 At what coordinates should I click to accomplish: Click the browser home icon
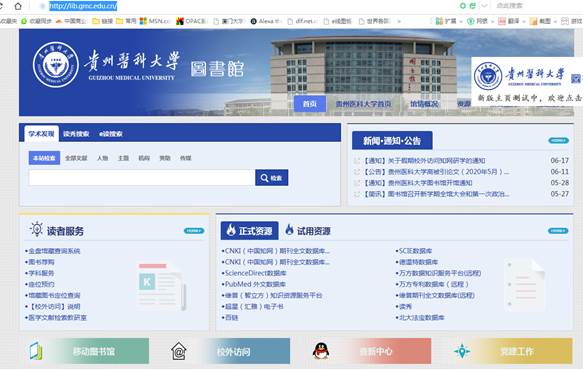click(17, 6)
